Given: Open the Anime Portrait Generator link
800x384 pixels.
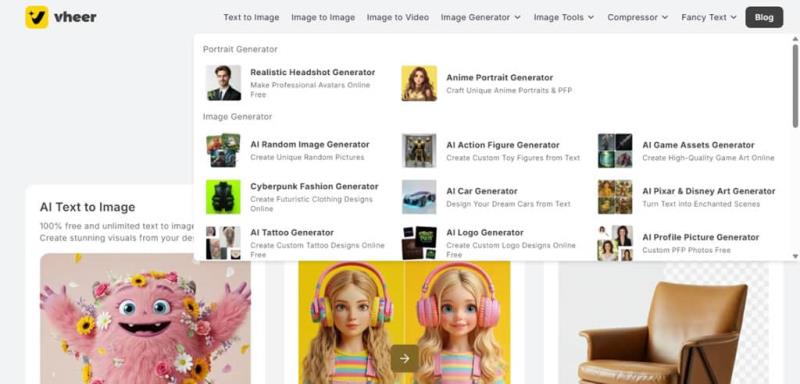Looking at the screenshot, I should [x=499, y=78].
